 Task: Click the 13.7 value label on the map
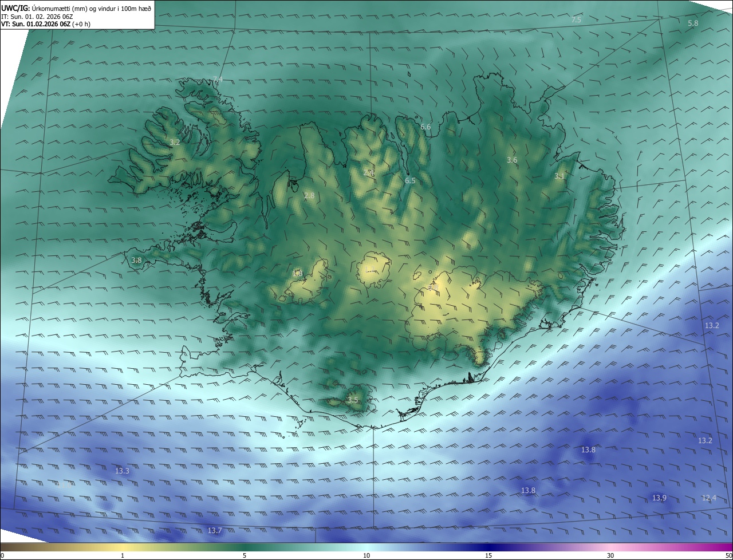(215, 531)
